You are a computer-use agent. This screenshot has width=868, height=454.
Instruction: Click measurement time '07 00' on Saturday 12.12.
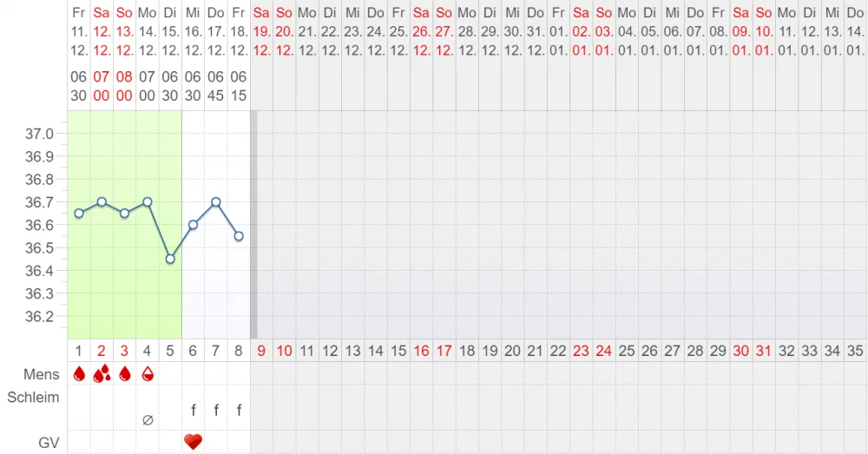[102, 86]
